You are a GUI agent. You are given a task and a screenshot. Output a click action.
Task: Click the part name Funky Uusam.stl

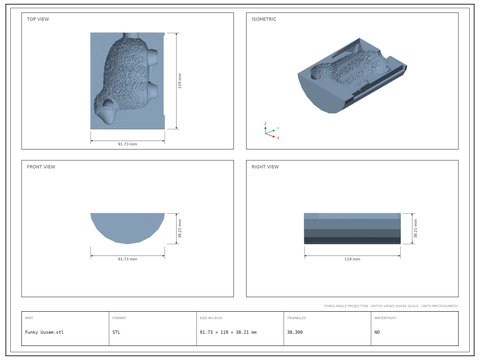pos(44,332)
